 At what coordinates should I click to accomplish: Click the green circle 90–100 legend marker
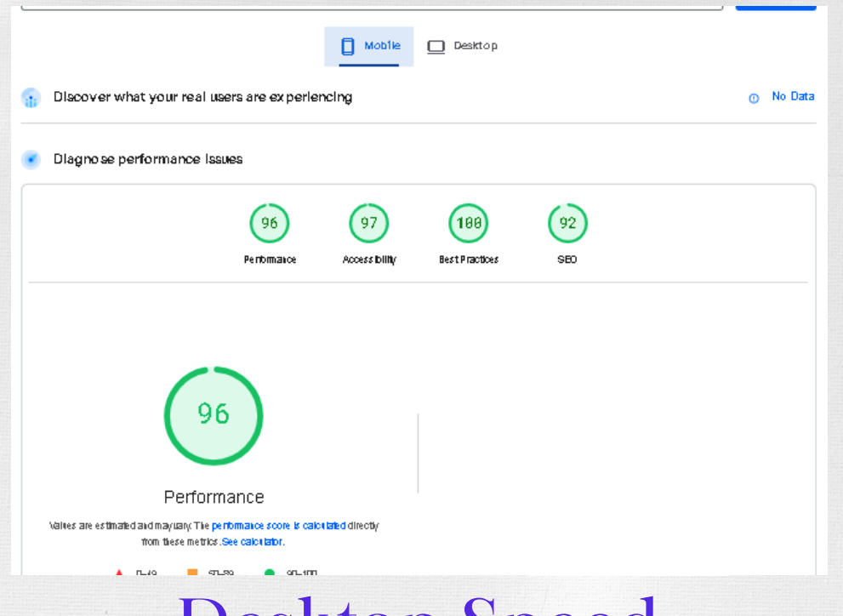click(x=270, y=573)
